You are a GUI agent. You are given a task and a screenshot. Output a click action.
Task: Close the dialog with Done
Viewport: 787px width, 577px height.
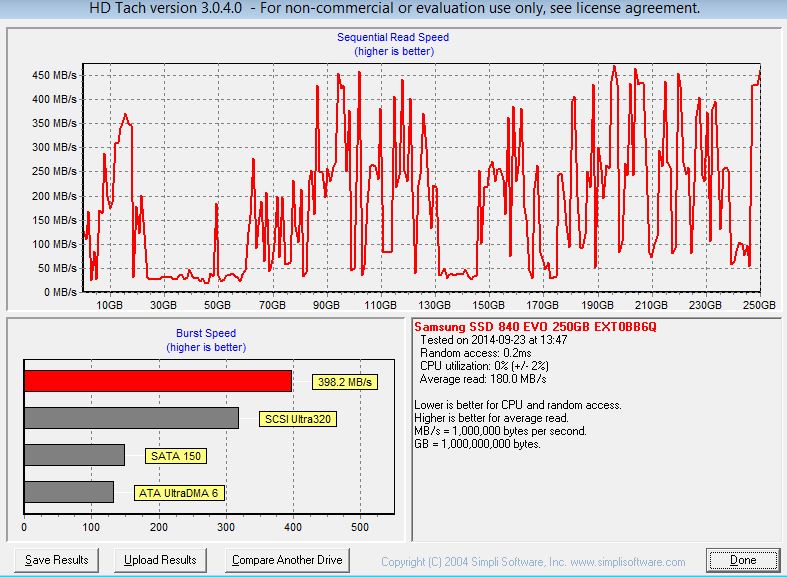click(x=743, y=560)
